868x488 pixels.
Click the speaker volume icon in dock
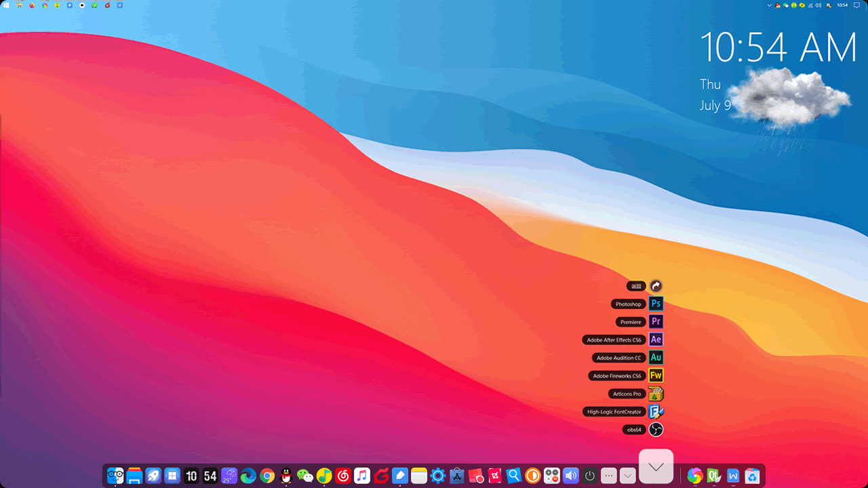click(571, 476)
